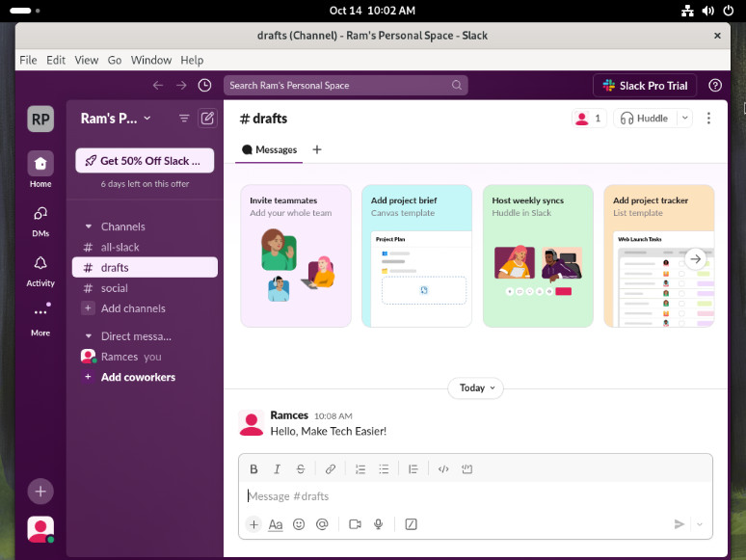The image size is (746, 560).
Task: Hide the formatting toolbar with Aa
Action: pyautogui.click(x=276, y=524)
